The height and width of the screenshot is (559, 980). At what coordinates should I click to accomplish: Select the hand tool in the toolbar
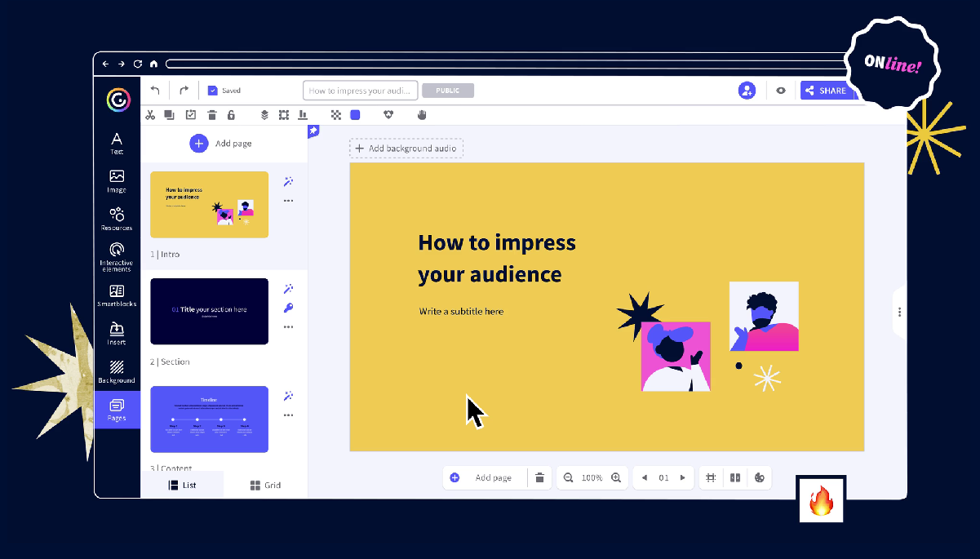(422, 114)
